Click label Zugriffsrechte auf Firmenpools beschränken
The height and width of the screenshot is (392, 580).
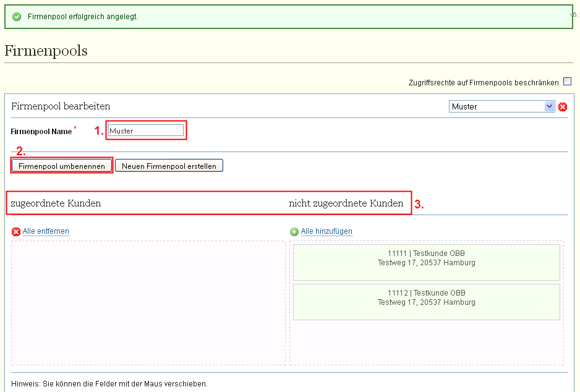[x=484, y=82]
